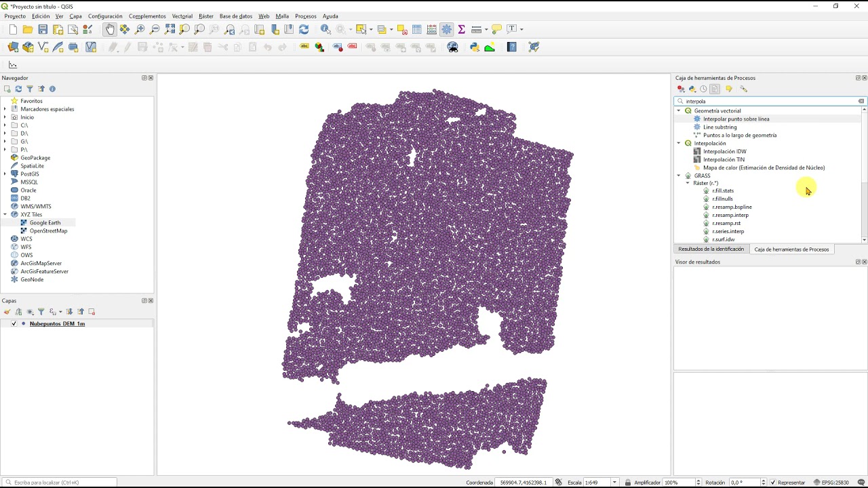Expand the Marcadores espaciales node
Screen dimensions: 868x488
point(5,109)
